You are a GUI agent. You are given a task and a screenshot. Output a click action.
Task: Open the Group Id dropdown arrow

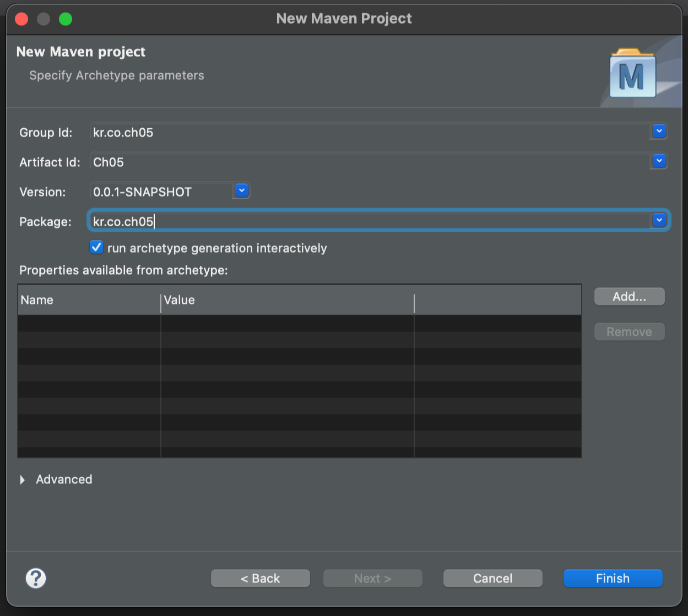click(659, 132)
